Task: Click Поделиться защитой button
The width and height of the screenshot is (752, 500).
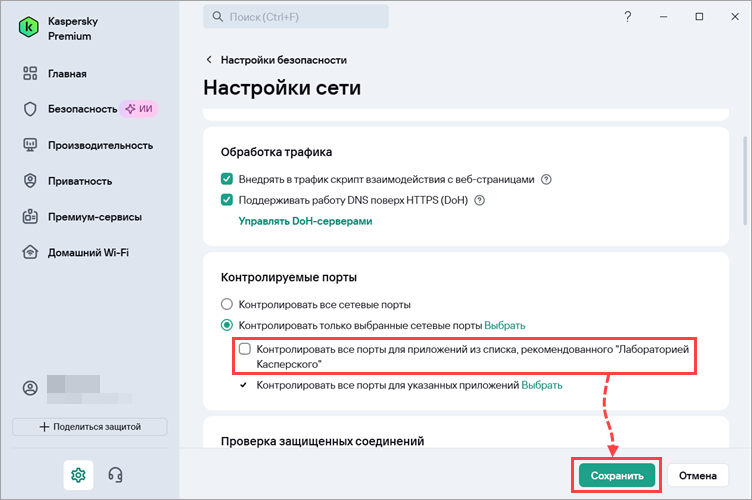Action: coord(90,427)
